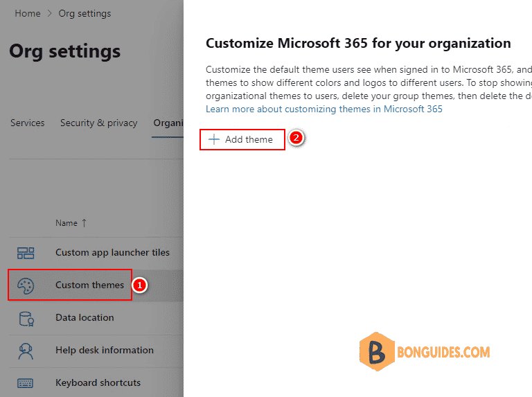Click the Add theme button
The height and width of the screenshot is (397, 532).
click(242, 139)
